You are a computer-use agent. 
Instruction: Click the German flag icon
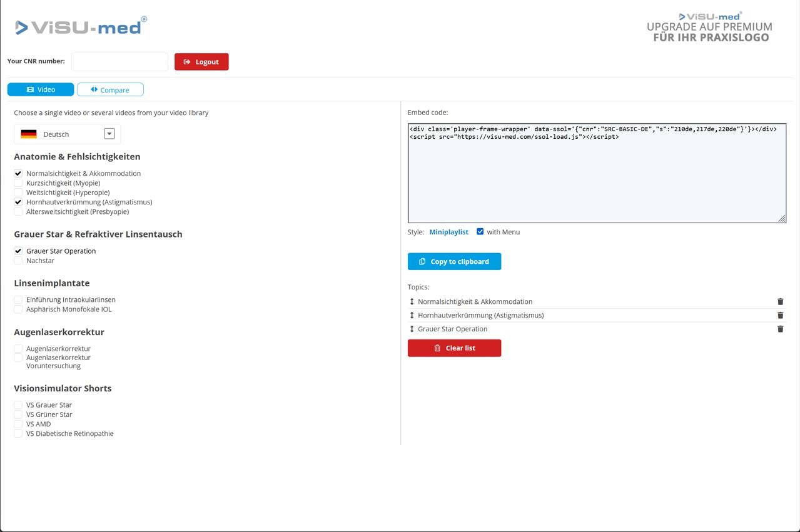[x=29, y=134]
